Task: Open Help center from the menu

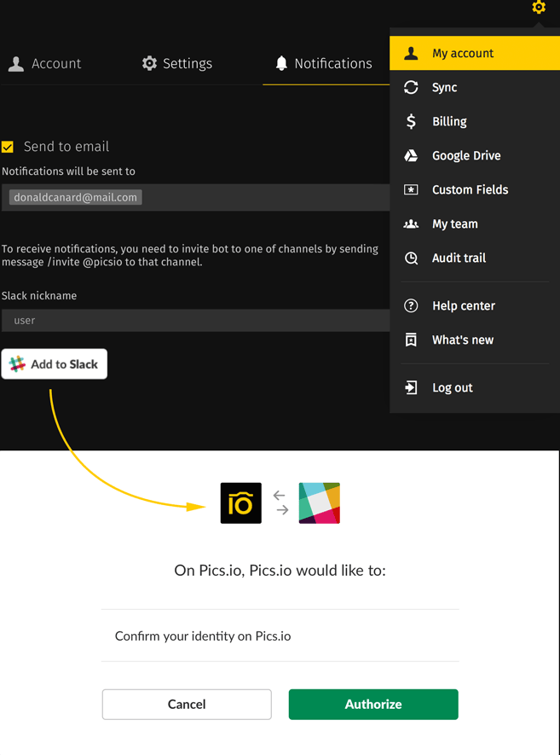Action: [x=475, y=305]
